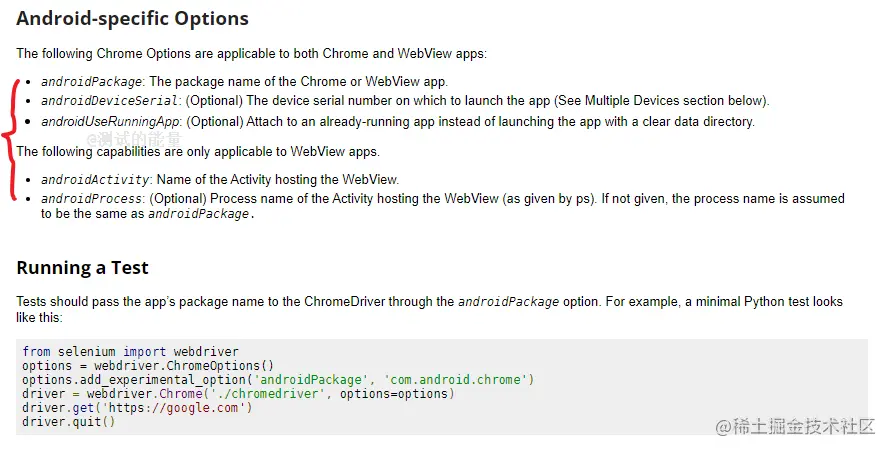The image size is (891, 452).
Task: Click sentence 'The following Chrome Options are applicable'
Action: pyautogui.click(x=252, y=54)
